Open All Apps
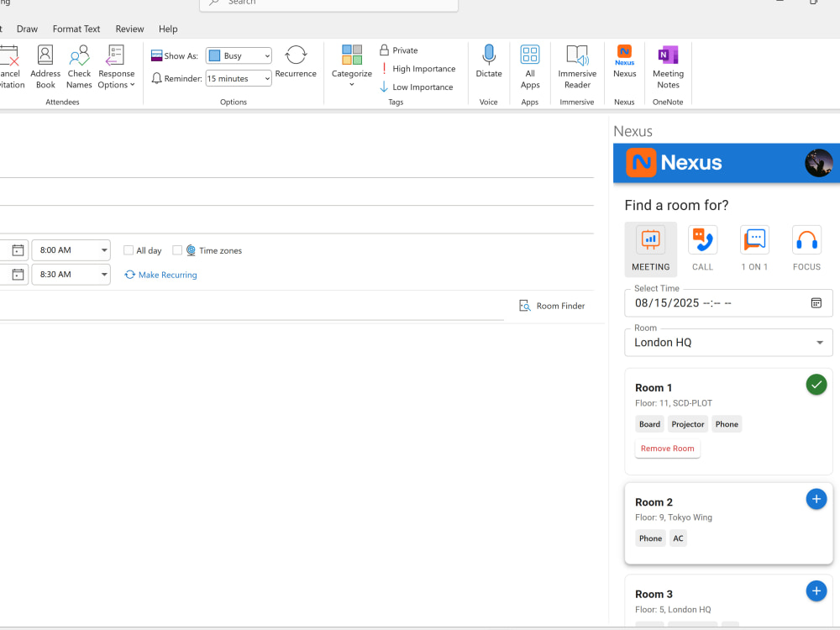 coord(530,67)
